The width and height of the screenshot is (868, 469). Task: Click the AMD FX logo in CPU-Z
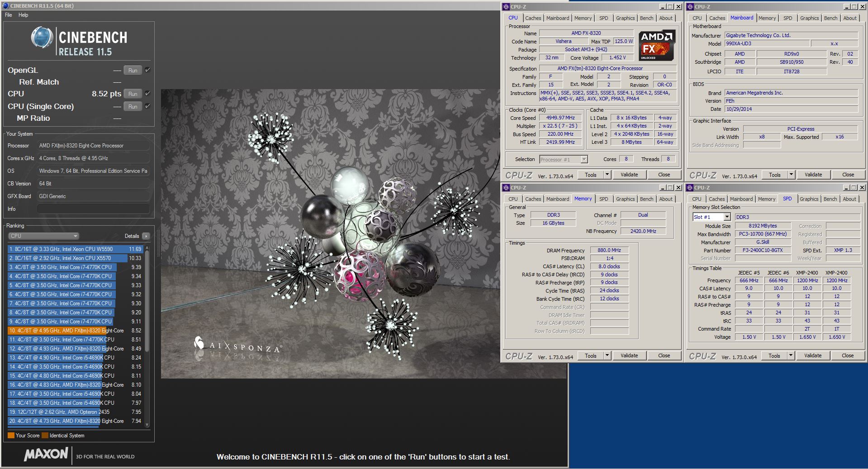pyautogui.click(x=657, y=45)
